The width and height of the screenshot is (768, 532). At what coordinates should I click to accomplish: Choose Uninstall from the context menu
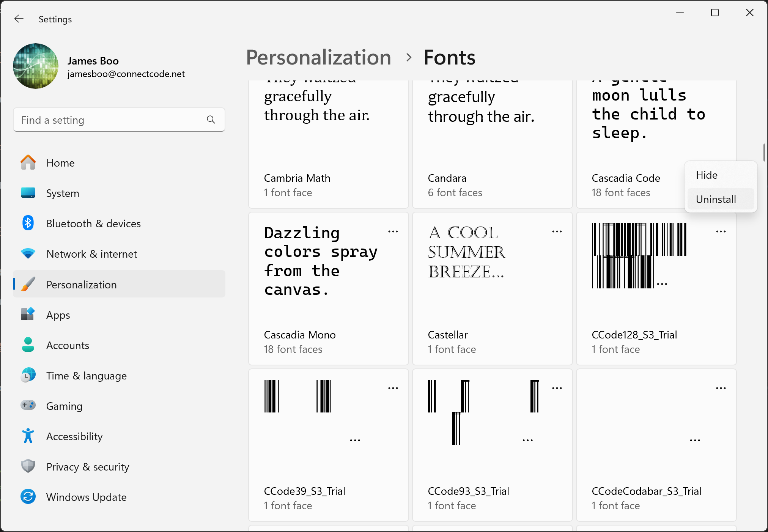click(x=721, y=199)
